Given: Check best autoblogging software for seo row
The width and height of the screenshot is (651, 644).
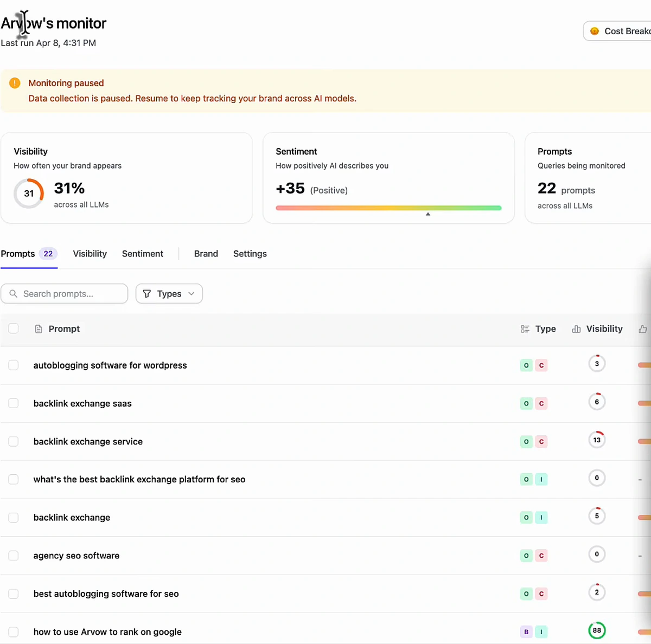Looking at the screenshot, I should tap(14, 594).
